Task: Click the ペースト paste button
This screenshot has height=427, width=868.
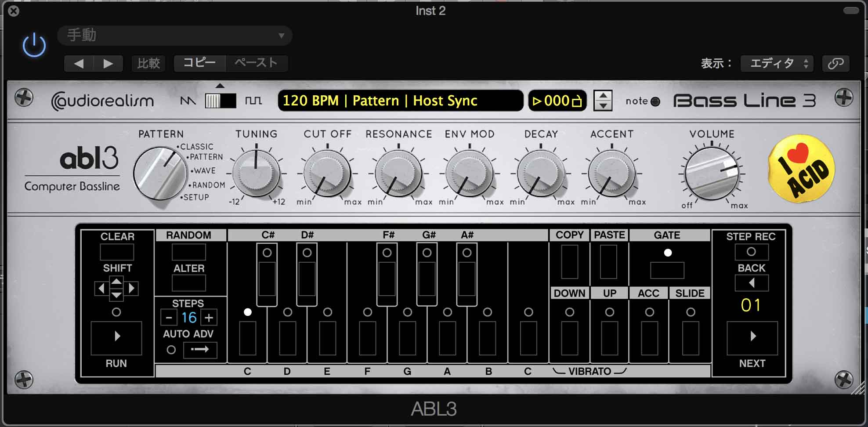Action: (257, 63)
